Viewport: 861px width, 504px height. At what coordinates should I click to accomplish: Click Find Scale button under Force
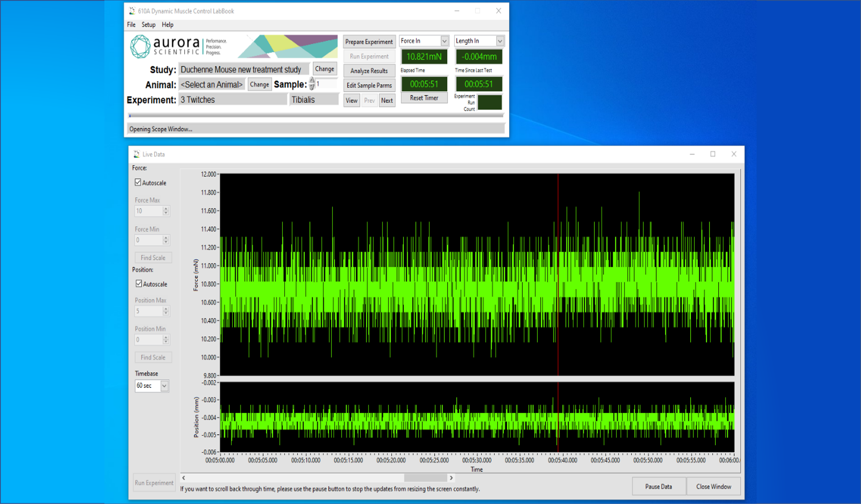point(153,258)
